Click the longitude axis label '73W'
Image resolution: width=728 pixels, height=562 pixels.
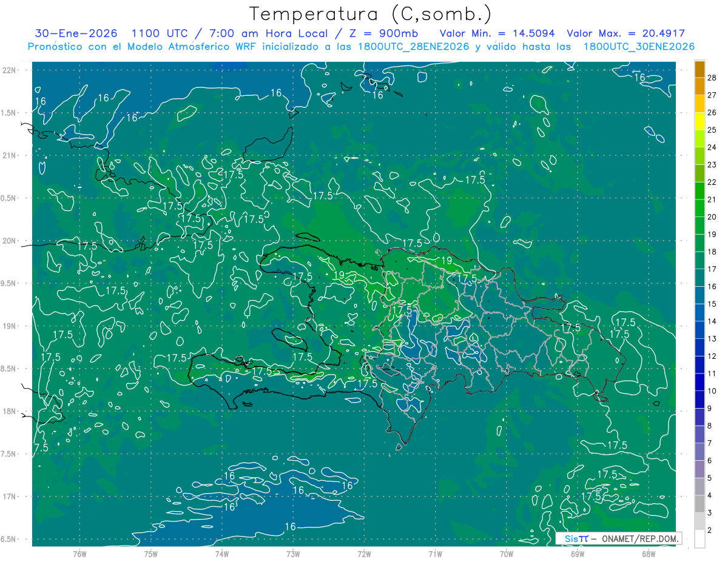click(293, 554)
